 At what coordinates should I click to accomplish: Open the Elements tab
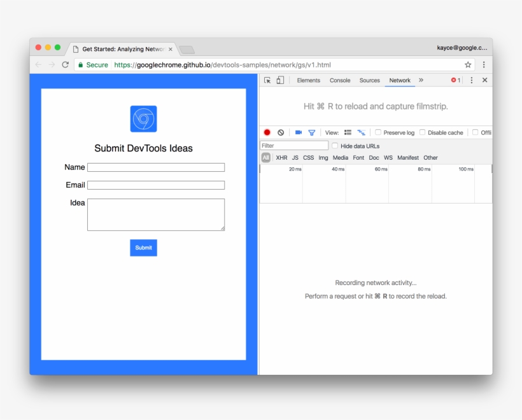coord(309,80)
